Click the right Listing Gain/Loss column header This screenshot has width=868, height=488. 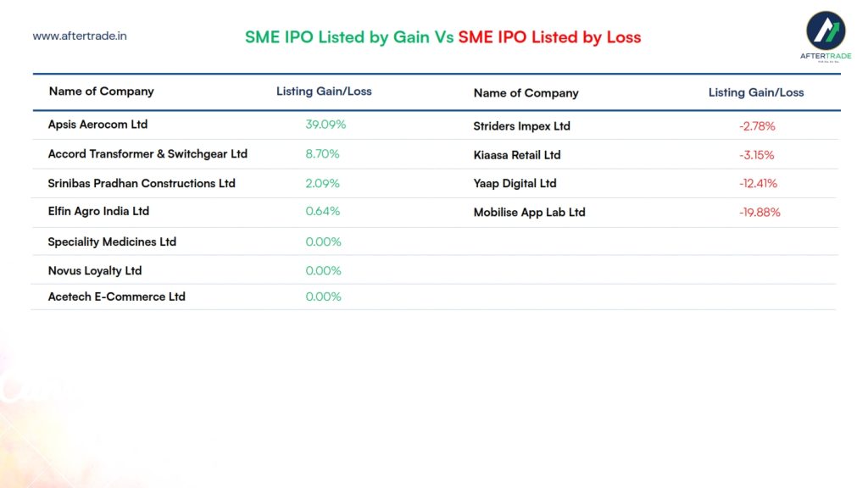(x=756, y=92)
